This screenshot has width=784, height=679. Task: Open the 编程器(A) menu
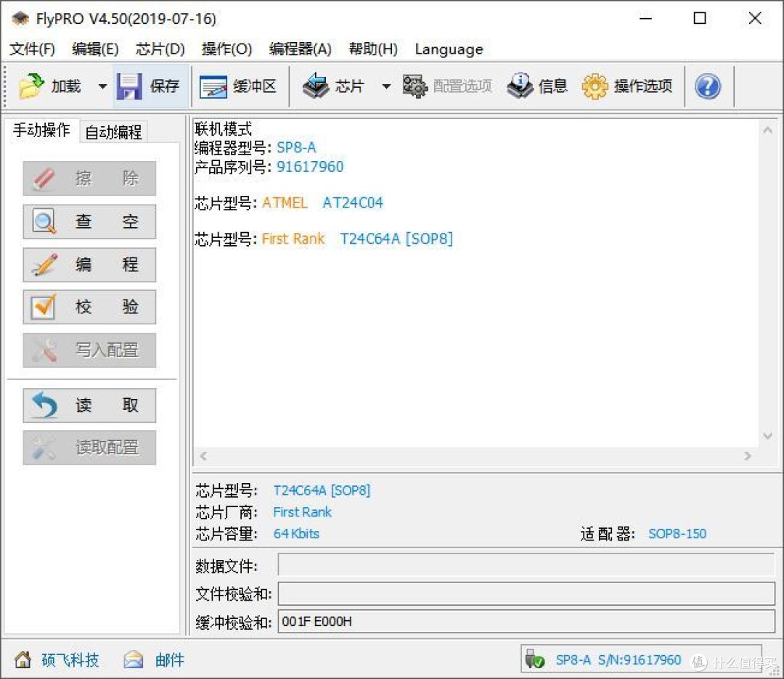[301, 49]
